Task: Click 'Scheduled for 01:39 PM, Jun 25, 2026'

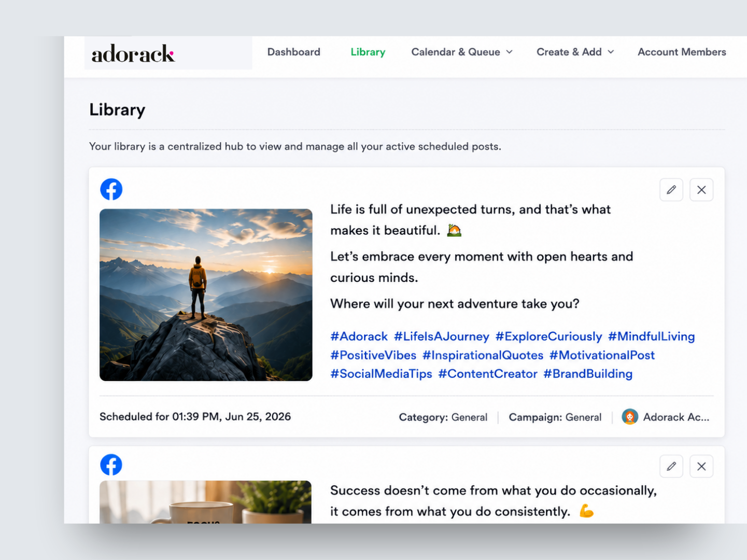Action: pyautogui.click(x=195, y=417)
